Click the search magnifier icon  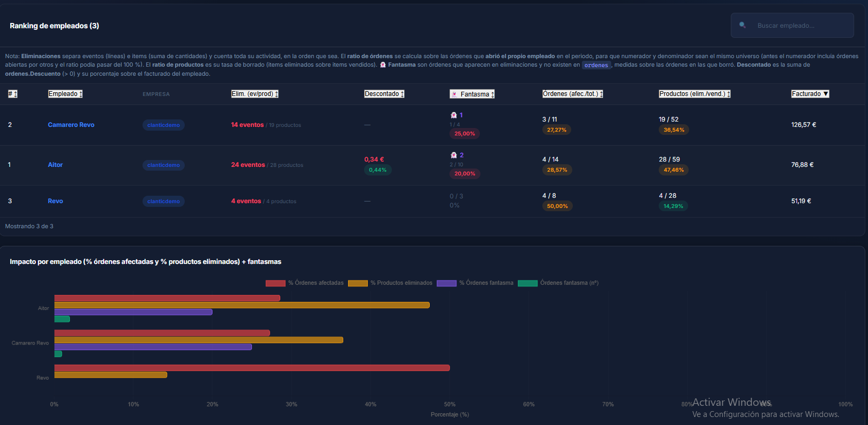click(x=743, y=25)
